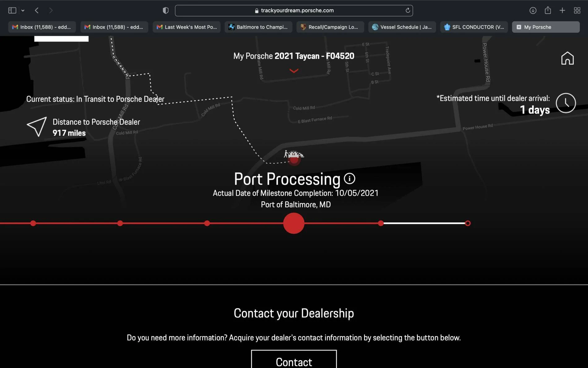The width and height of the screenshot is (588, 368).
Task: Switch to the SFL CONDUCTOR tab
Action: (474, 27)
